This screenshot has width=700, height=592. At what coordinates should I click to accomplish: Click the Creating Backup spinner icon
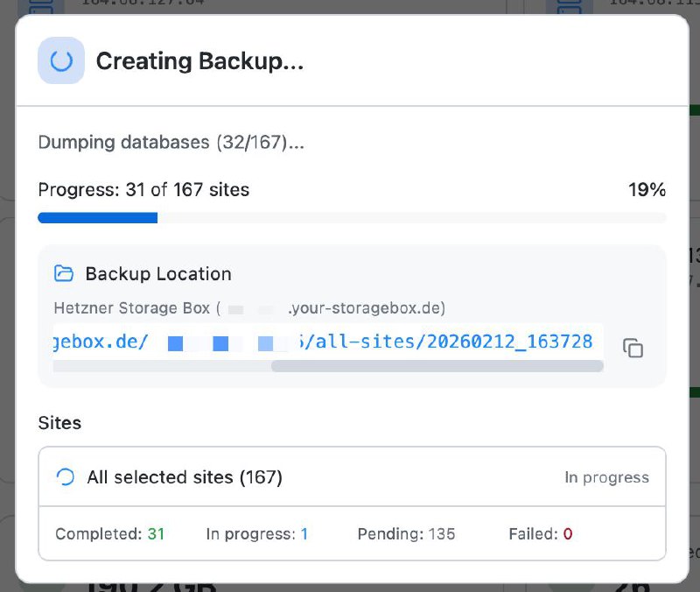pyautogui.click(x=61, y=61)
